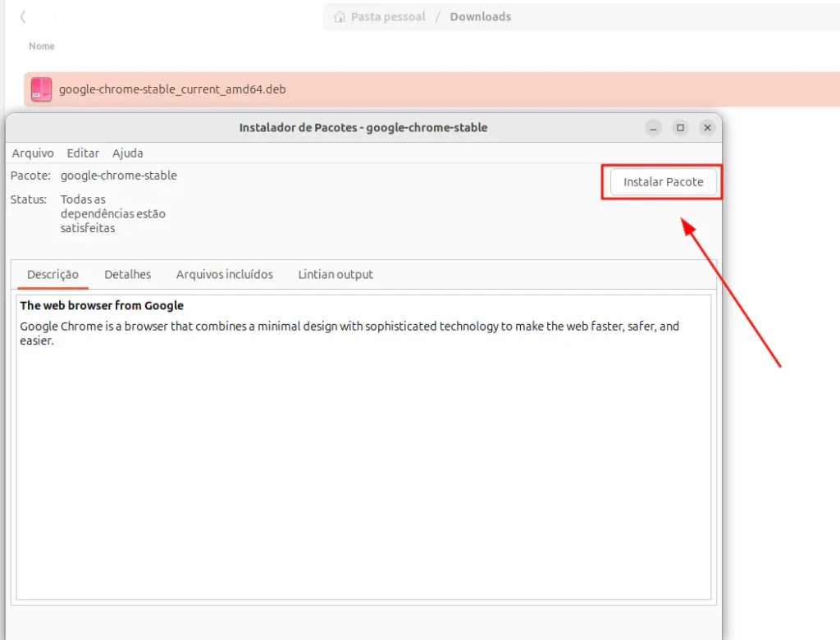Go back with the Files back arrow

point(22,16)
